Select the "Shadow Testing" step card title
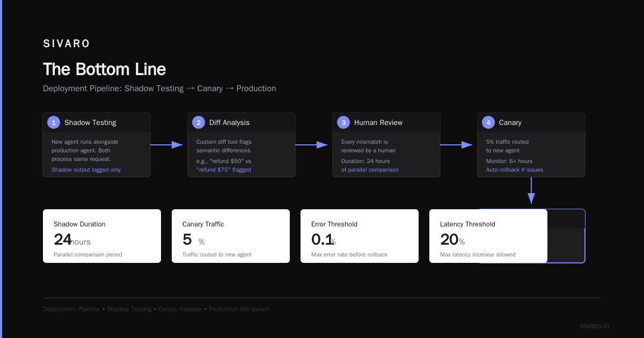Screen dimensions: 644x338 coord(90,122)
